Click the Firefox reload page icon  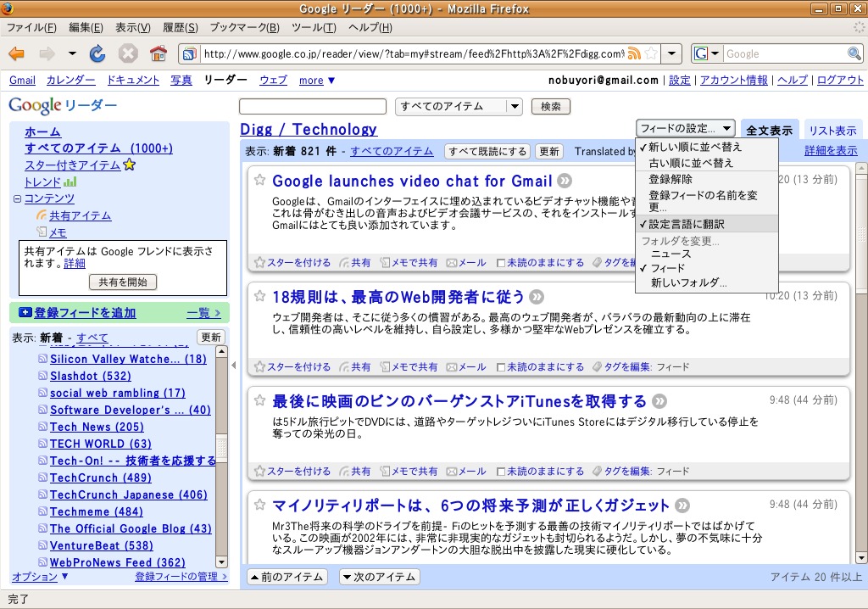click(x=97, y=54)
